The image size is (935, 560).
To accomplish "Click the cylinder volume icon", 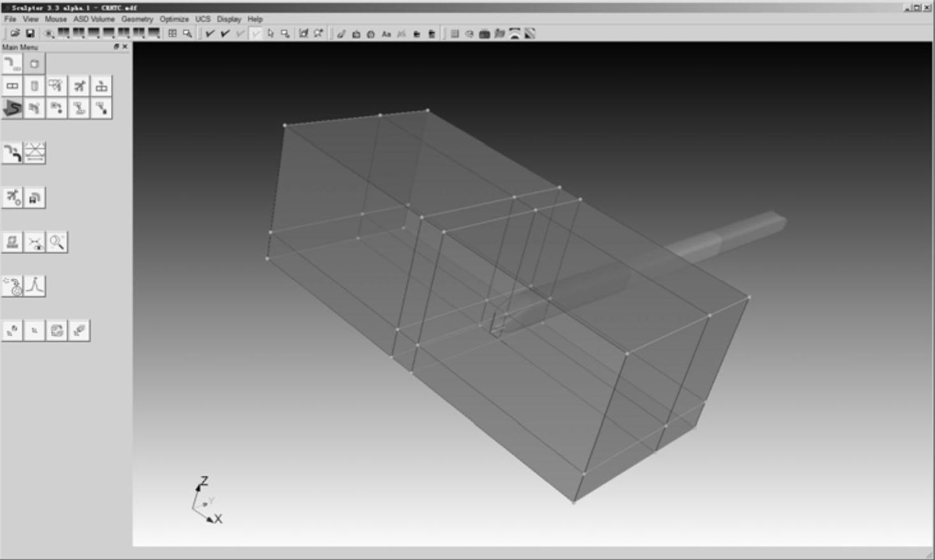I will 34,86.
